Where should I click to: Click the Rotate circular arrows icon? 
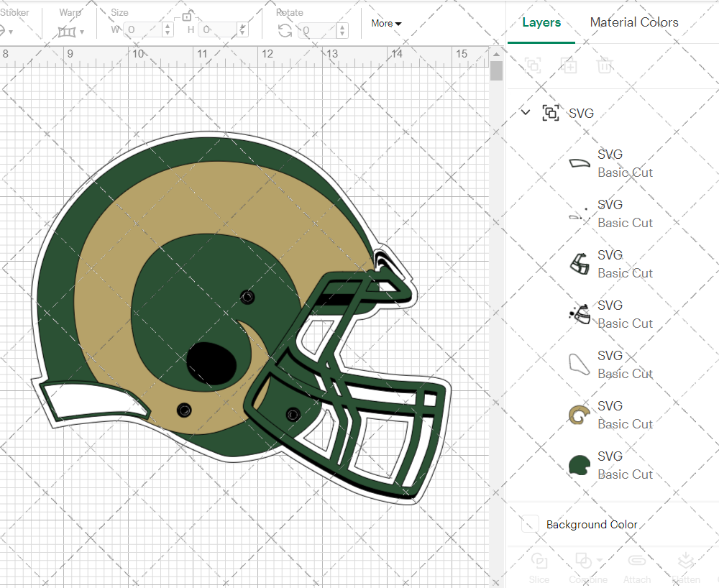click(x=285, y=31)
